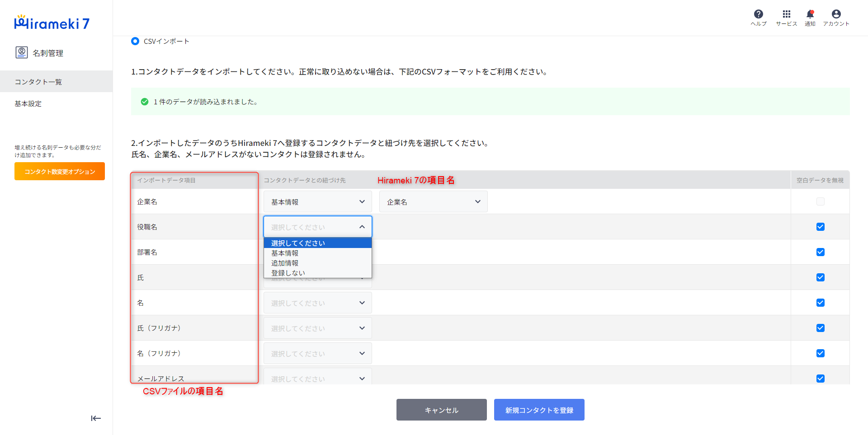Open mapping dropdown for 氏(フリガナ) row
The height and width of the screenshot is (435, 868).
click(x=318, y=328)
